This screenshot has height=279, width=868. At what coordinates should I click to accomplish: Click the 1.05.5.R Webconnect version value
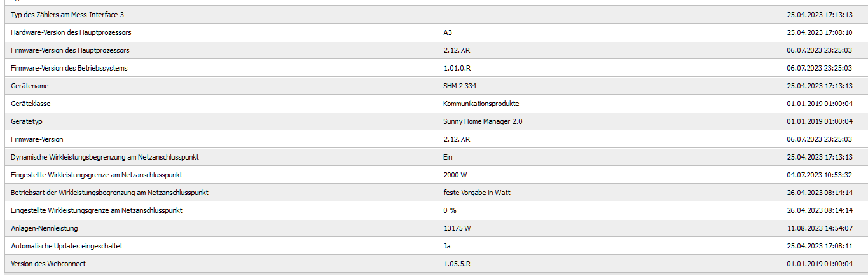(x=457, y=264)
